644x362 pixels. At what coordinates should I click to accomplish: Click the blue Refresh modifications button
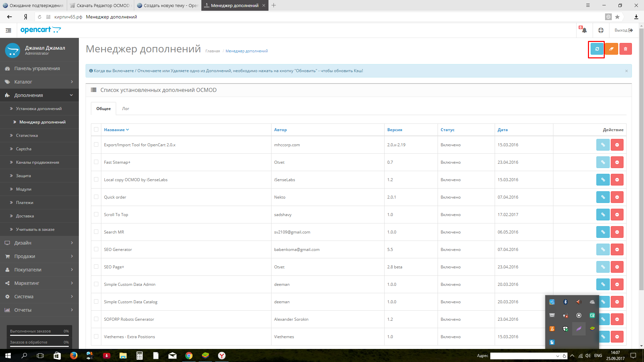pos(597,49)
